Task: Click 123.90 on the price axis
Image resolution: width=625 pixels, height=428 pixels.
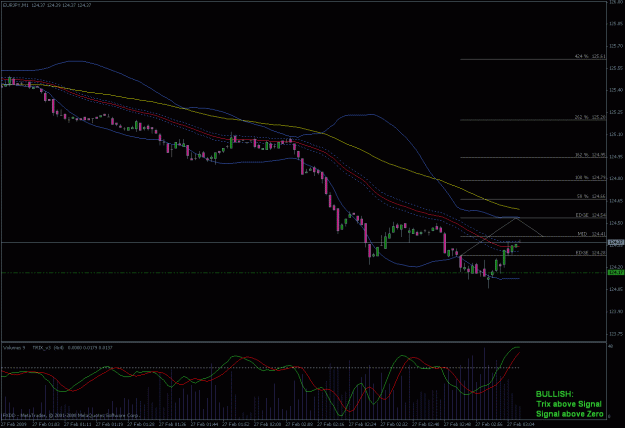Action: pyautogui.click(x=616, y=311)
